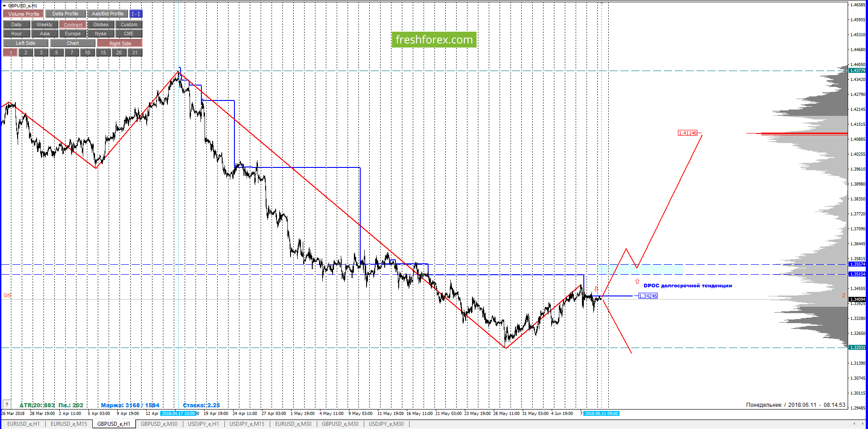Screen dimensions: 868x429
Task: Select the Weekly profile period
Action: point(44,25)
